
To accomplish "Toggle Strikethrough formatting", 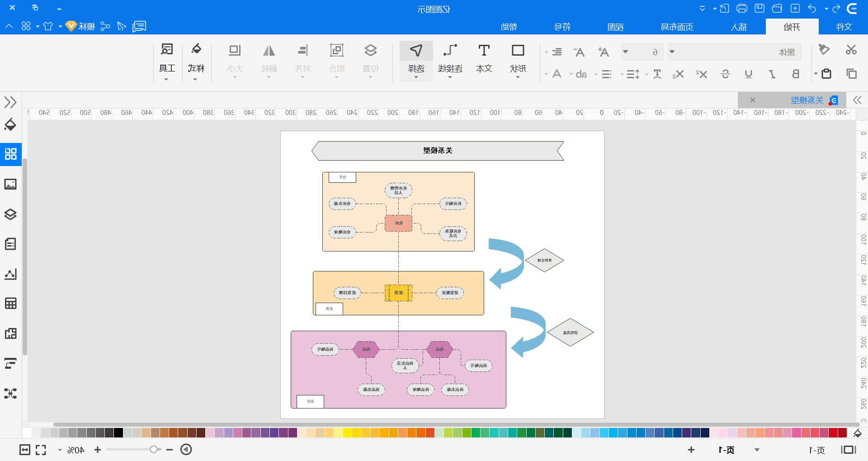I will click(726, 74).
